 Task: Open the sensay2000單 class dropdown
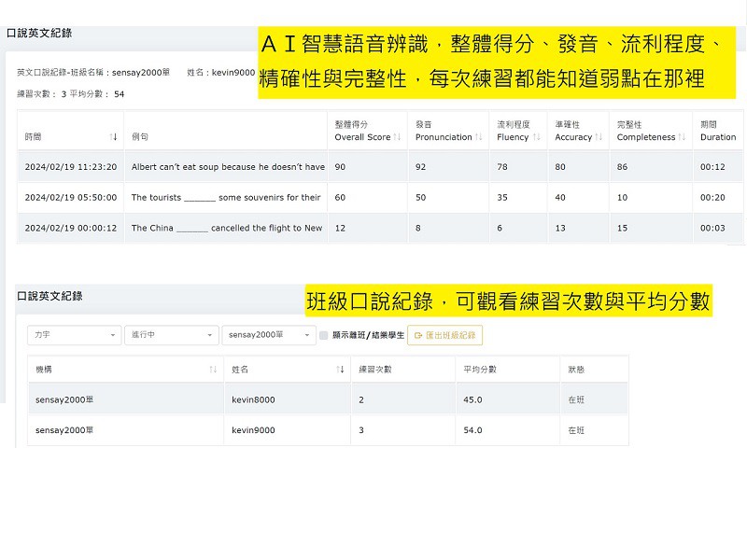267,335
